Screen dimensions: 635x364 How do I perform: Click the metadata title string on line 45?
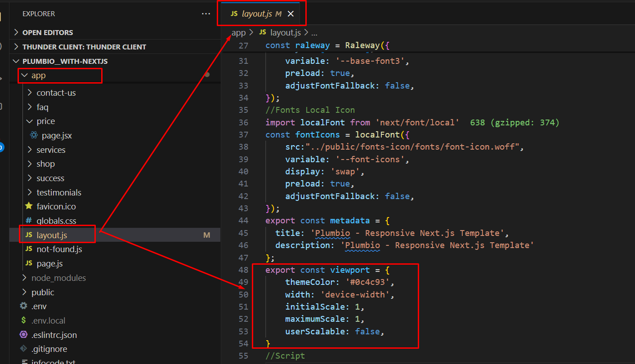pos(407,233)
